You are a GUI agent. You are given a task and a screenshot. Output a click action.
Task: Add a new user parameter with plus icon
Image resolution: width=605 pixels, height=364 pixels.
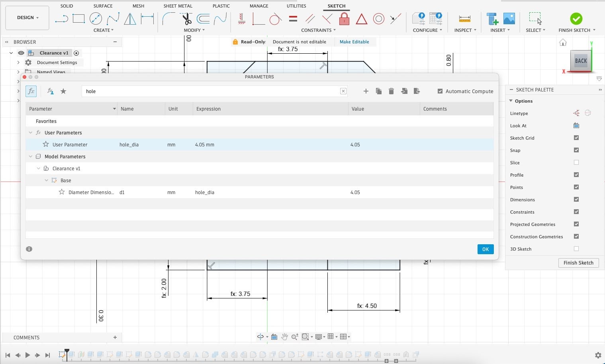pyautogui.click(x=366, y=91)
